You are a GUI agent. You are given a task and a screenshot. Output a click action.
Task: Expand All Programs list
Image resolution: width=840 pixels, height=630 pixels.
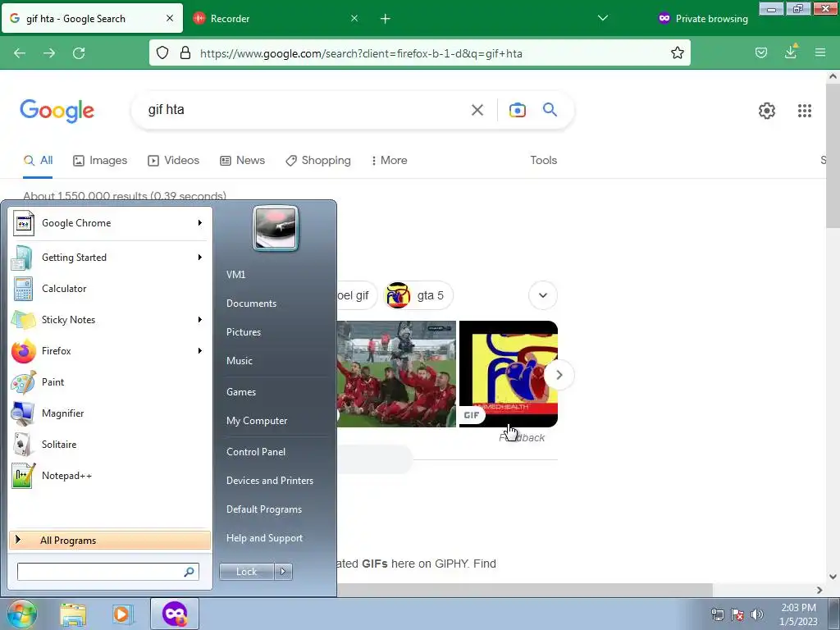[x=110, y=540]
